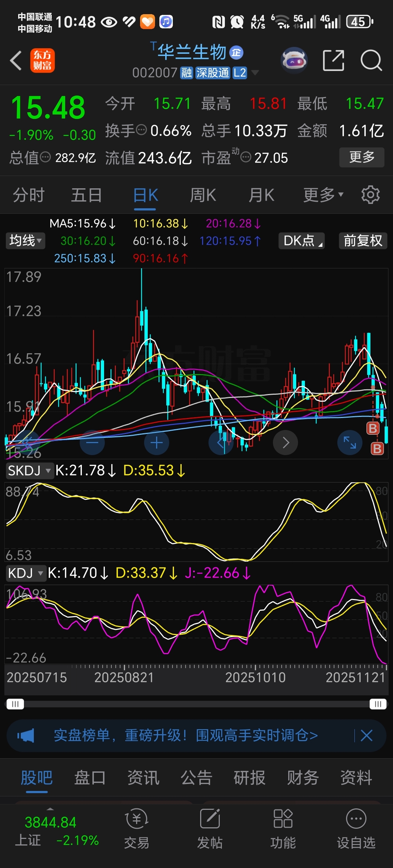The image size is (393, 868).
Task: Open the KDJ indicator dropdown
Action: 26,573
